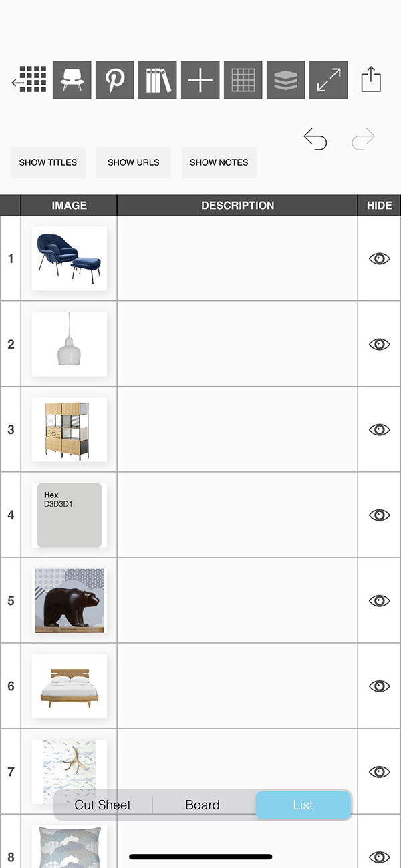The height and width of the screenshot is (868, 401).
Task: Open the library books icon
Action: pos(158,80)
